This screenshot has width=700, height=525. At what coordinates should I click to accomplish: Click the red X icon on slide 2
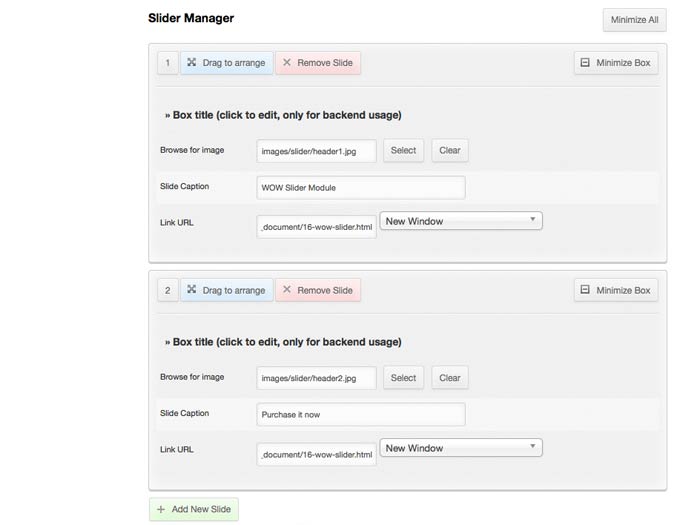tap(287, 290)
